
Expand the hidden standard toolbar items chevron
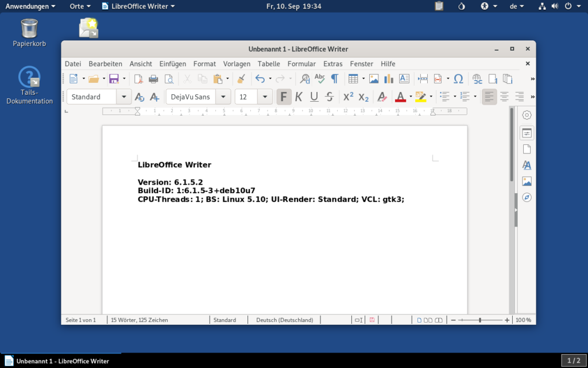(532, 78)
